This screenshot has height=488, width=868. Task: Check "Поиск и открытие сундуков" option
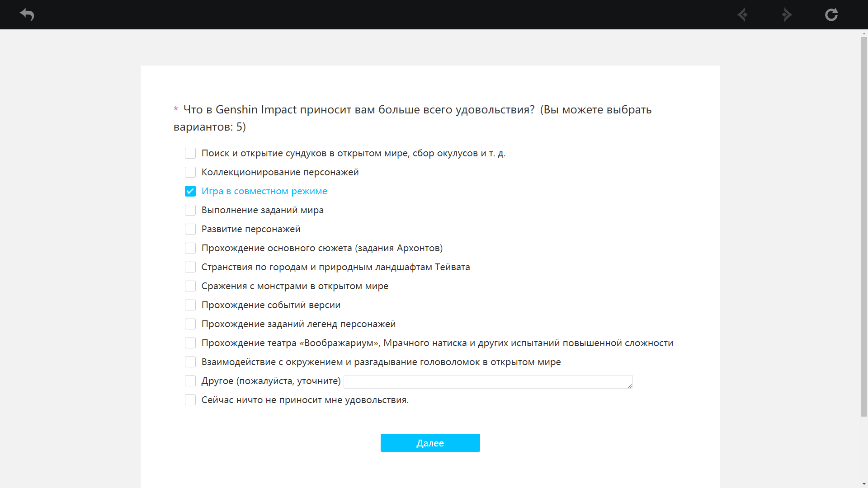tap(190, 153)
